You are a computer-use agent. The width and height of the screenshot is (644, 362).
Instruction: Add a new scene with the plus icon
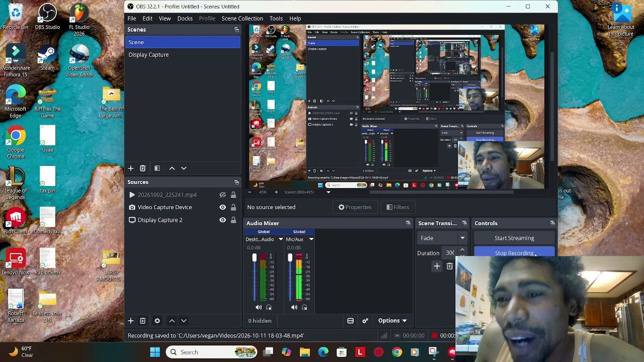tap(131, 168)
